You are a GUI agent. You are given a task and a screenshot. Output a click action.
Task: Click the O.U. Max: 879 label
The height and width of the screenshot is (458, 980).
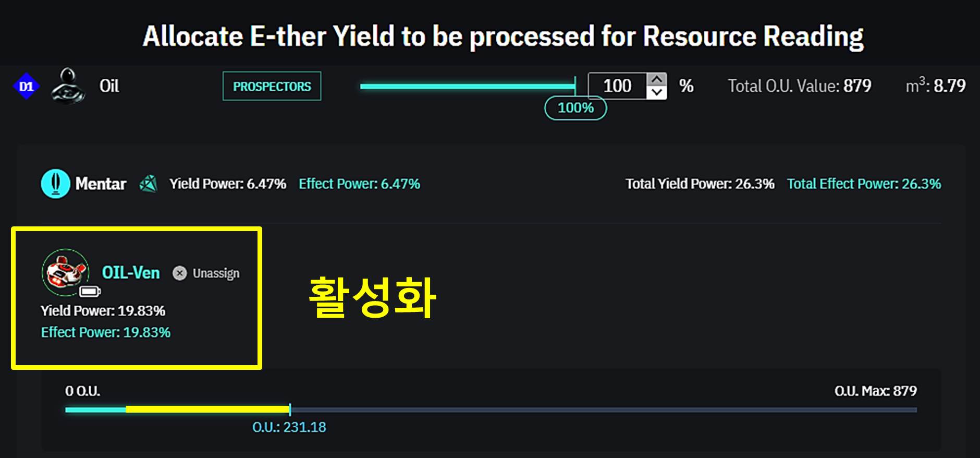tap(875, 391)
